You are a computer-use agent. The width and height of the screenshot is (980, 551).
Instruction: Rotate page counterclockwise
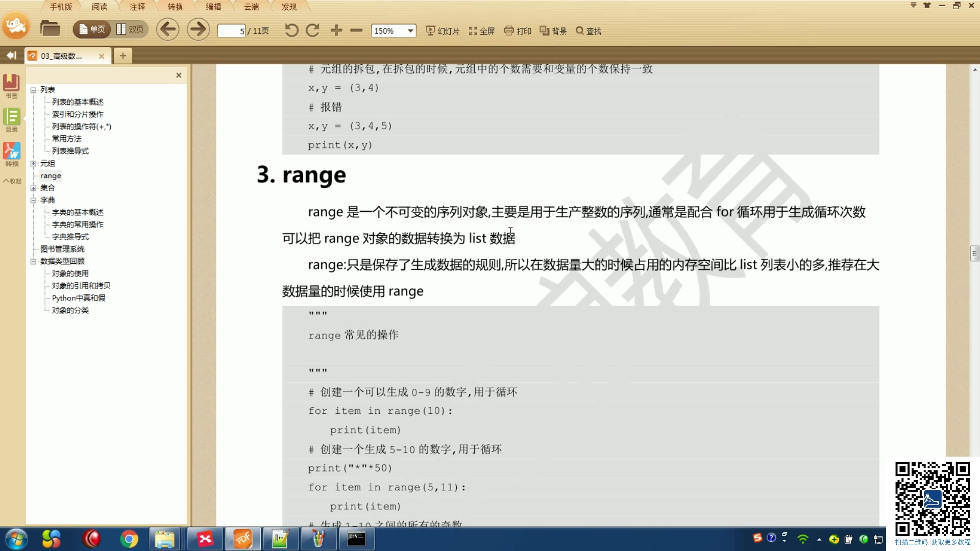point(291,31)
